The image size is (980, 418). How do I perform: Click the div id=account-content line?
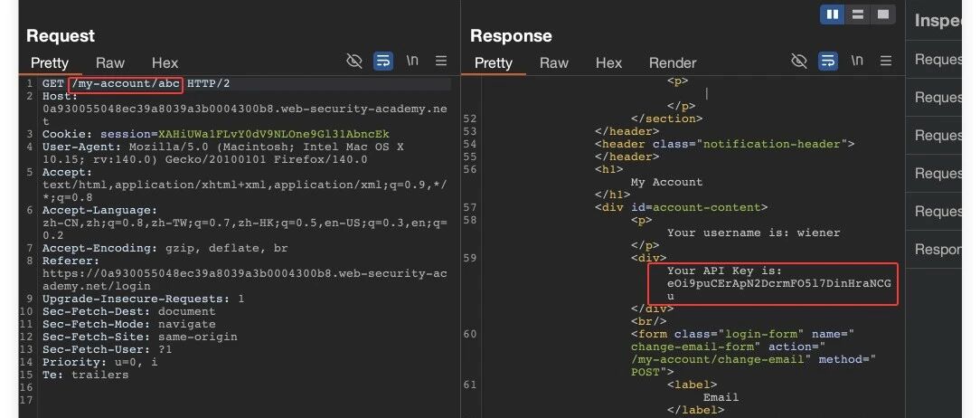[x=682, y=207]
